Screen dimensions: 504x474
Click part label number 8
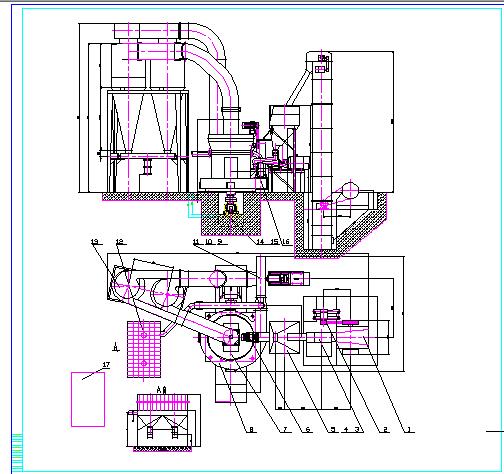(251, 430)
